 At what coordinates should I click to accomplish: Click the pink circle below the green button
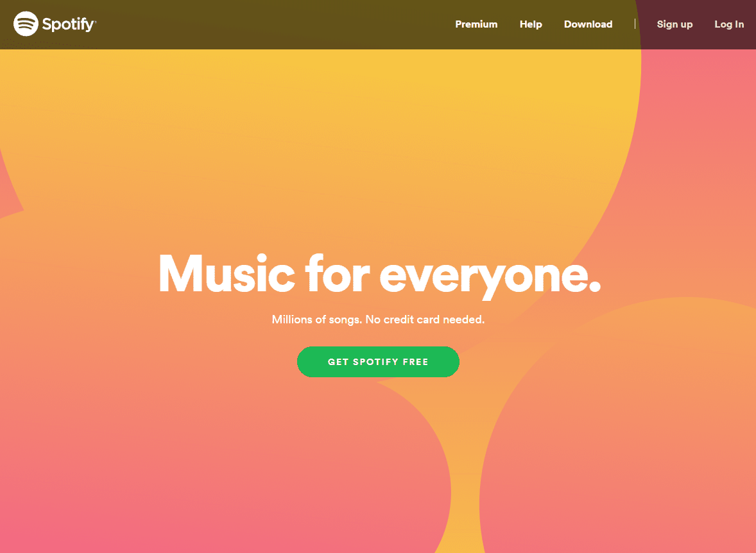222,463
